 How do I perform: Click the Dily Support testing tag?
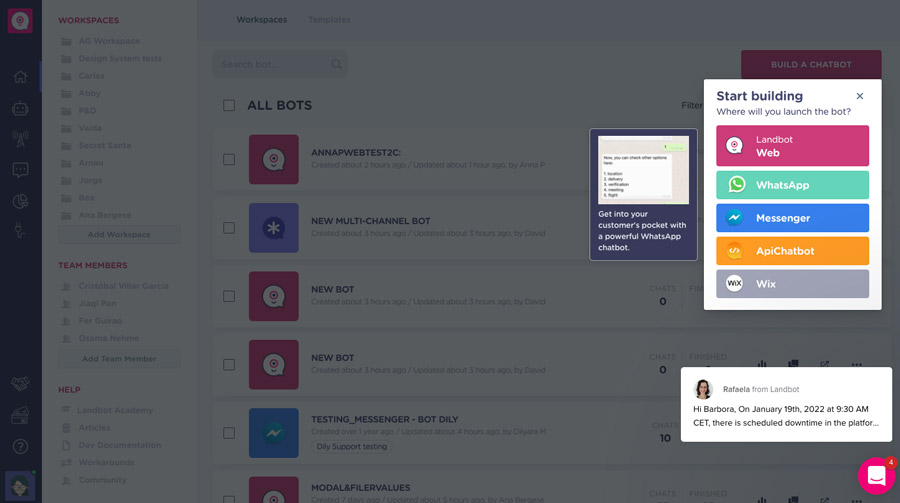coord(351,447)
